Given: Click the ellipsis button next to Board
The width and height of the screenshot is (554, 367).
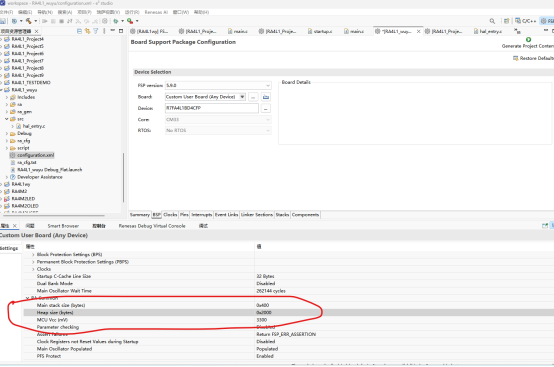Looking at the screenshot, I should point(253,97).
